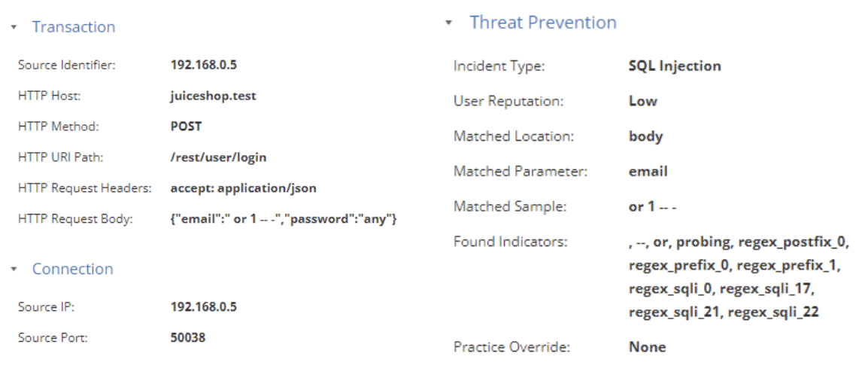Click the HTTP Method value POST
The width and height of the screenshot is (868, 375).
click(x=186, y=127)
